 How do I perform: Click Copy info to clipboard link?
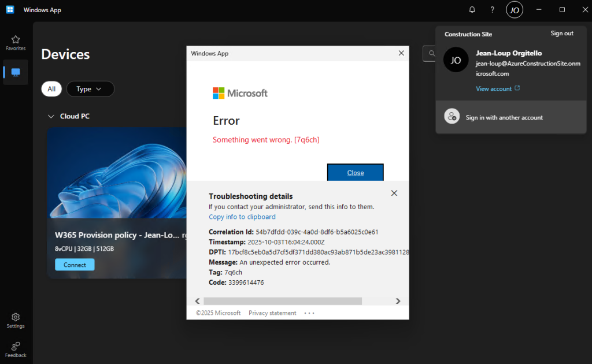click(x=242, y=217)
